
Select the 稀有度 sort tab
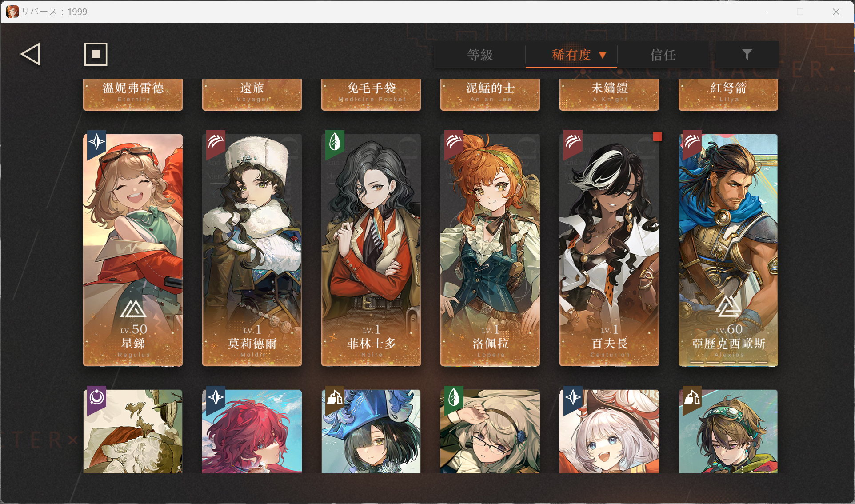(571, 55)
